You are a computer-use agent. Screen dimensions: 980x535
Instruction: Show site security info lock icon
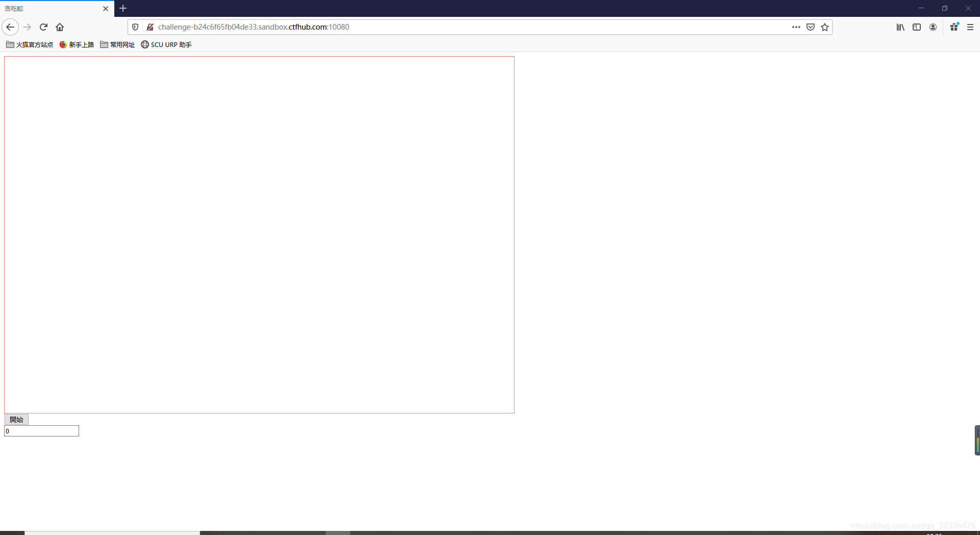tap(150, 27)
